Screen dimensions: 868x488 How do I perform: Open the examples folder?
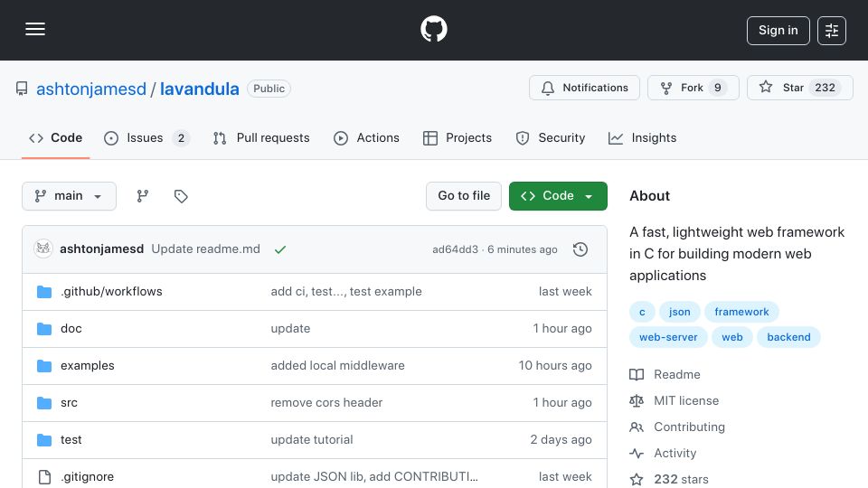tap(88, 366)
